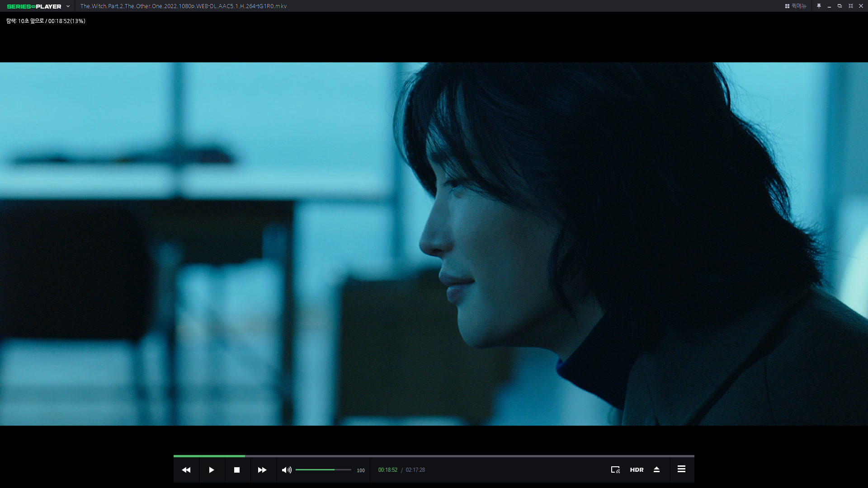Mute audio with the speaker icon

point(287,470)
